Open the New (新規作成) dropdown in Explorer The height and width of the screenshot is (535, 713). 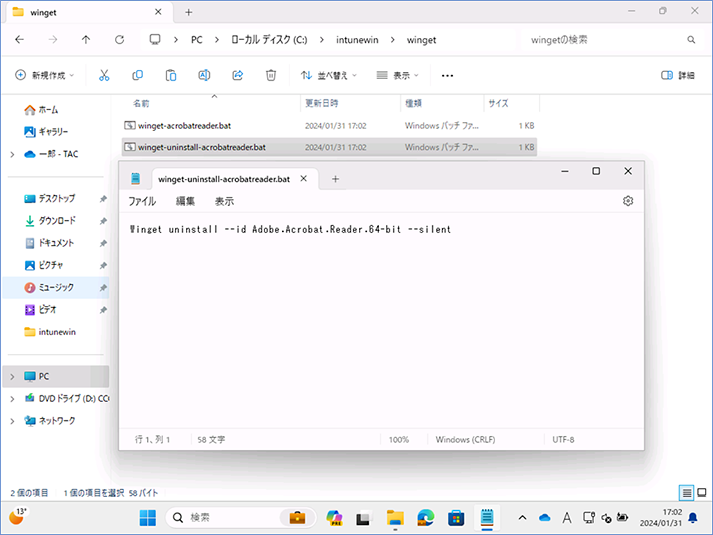[x=45, y=75]
